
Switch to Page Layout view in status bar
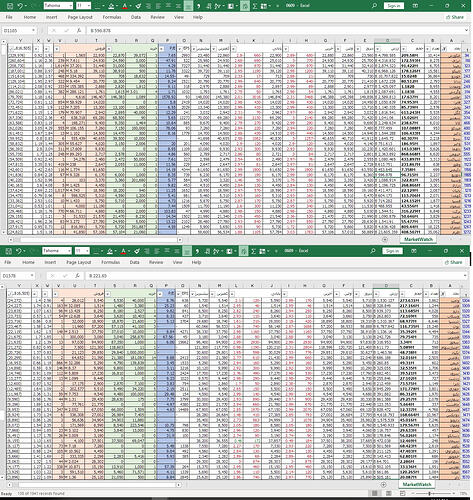(x=389, y=493)
